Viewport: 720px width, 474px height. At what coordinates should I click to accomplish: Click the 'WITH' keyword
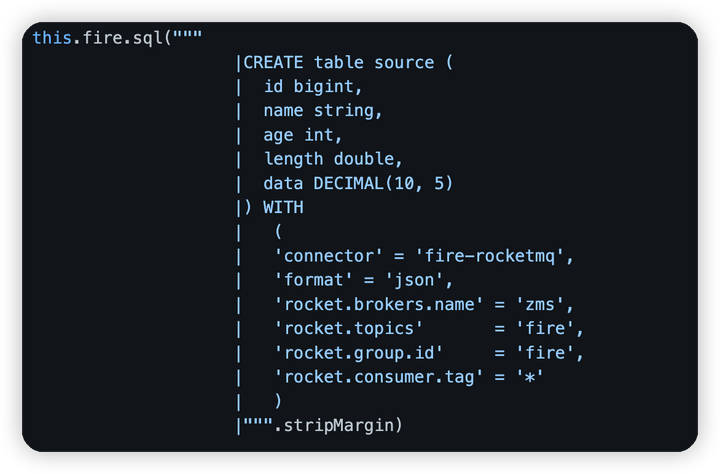[283, 207]
